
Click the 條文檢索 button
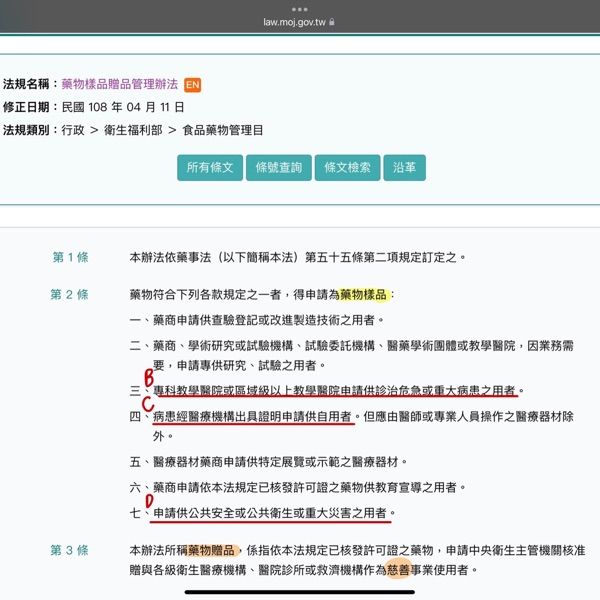(347, 168)
